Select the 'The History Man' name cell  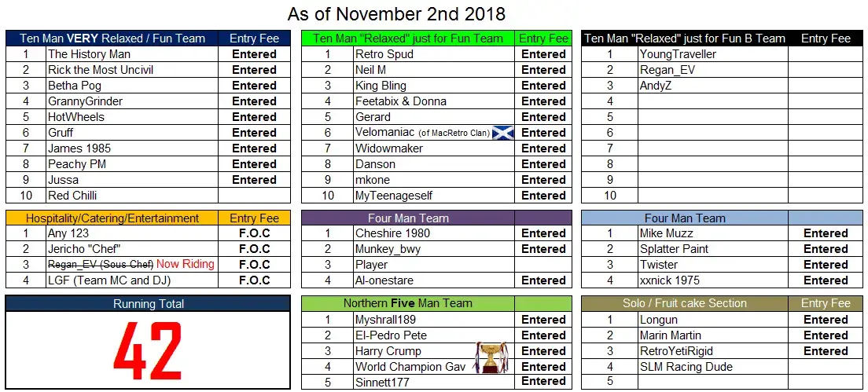point(132,54)
